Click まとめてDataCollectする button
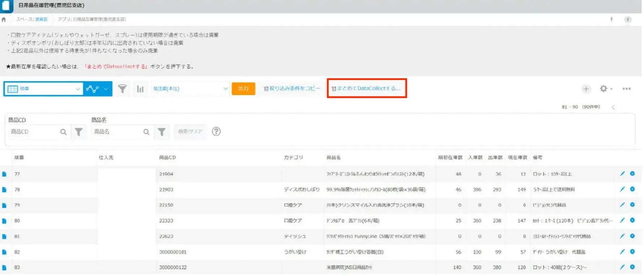The width and height of the screenshot is (644, 276). pyautogui.click(x=366, y=89)
